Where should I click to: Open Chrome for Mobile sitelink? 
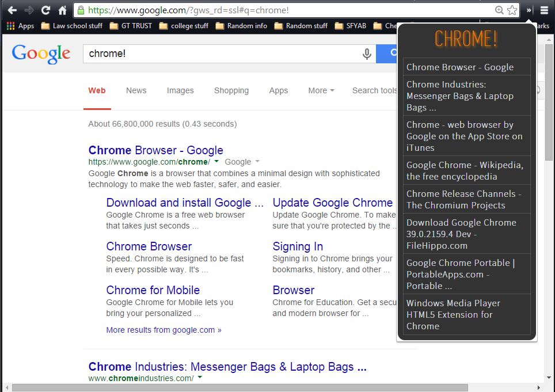tap(153, 290)
